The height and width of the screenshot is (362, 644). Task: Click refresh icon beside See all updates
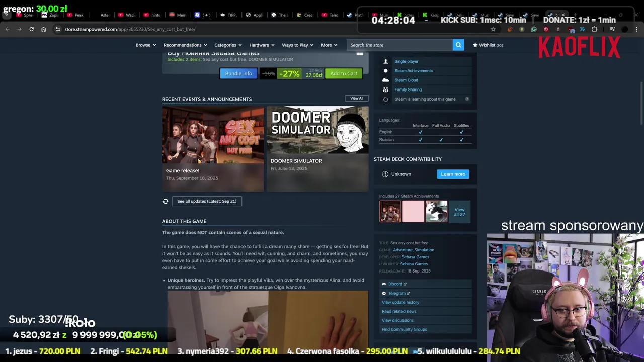click(x=165, y=201)
